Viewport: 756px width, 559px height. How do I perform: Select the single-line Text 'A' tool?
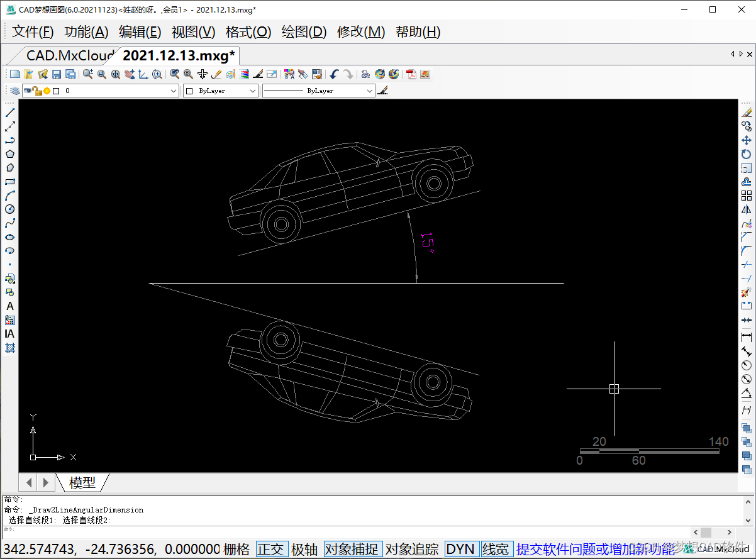10,306
